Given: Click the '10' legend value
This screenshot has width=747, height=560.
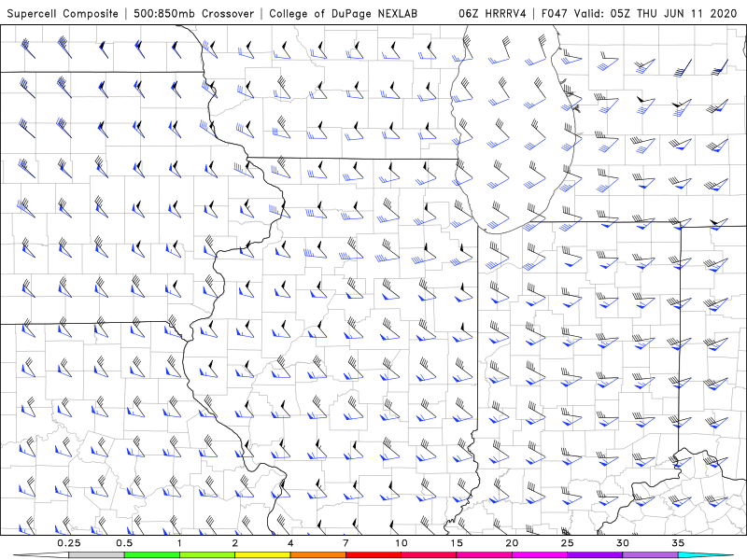Looking at the screenshot, I should pos(402,543).
